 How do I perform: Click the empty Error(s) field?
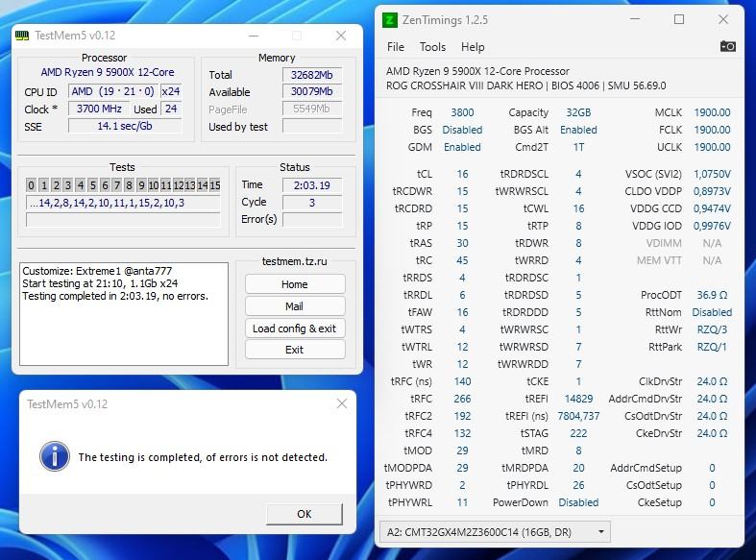click(312, 220)
